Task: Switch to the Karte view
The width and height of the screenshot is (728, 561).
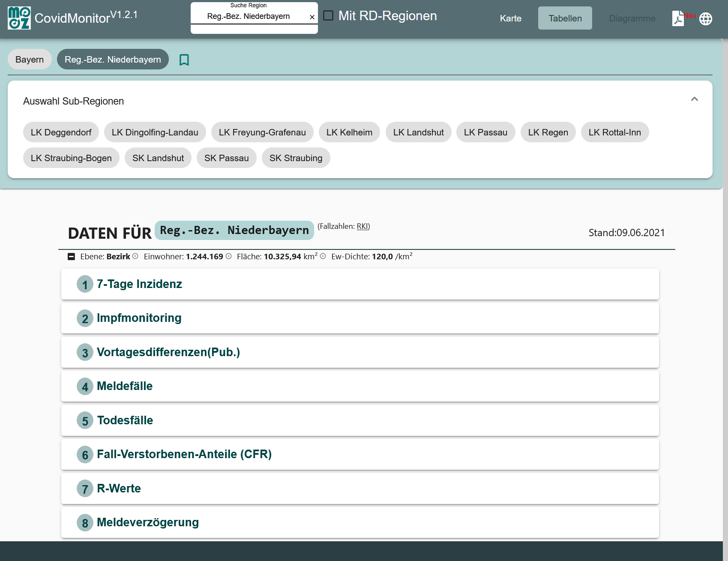Action: [511, 18]
